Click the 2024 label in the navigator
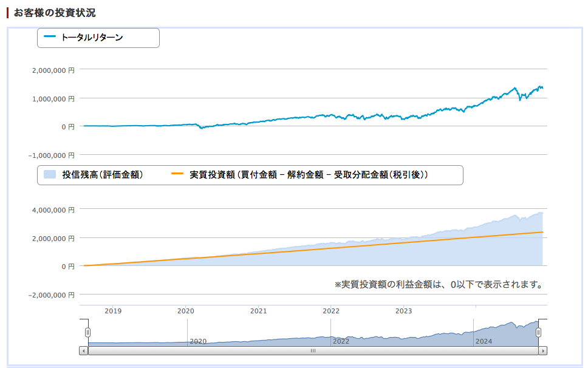The width and height of the screenshot is (588, 368). tap(484, 341)
